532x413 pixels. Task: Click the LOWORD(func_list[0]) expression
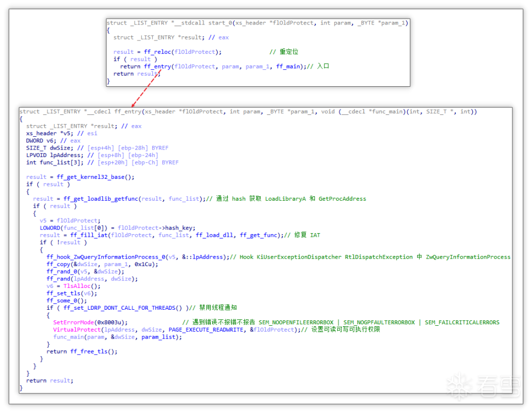coord(73,228)
